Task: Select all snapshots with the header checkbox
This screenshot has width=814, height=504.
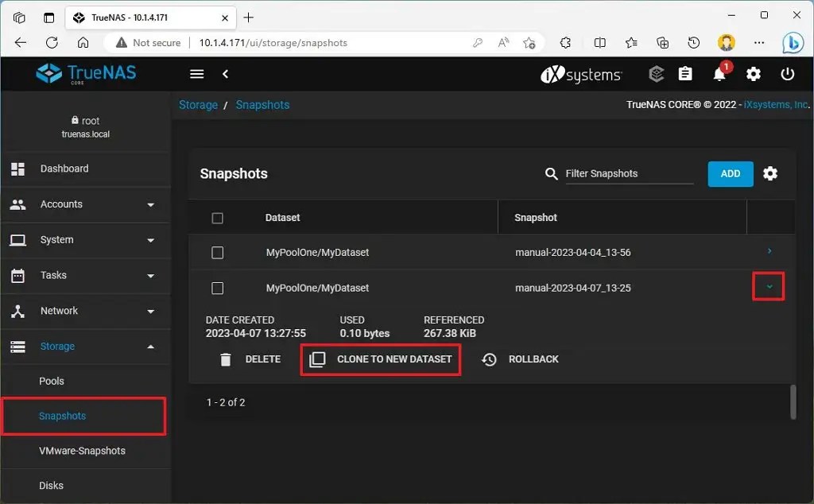Action: point(218,217)
